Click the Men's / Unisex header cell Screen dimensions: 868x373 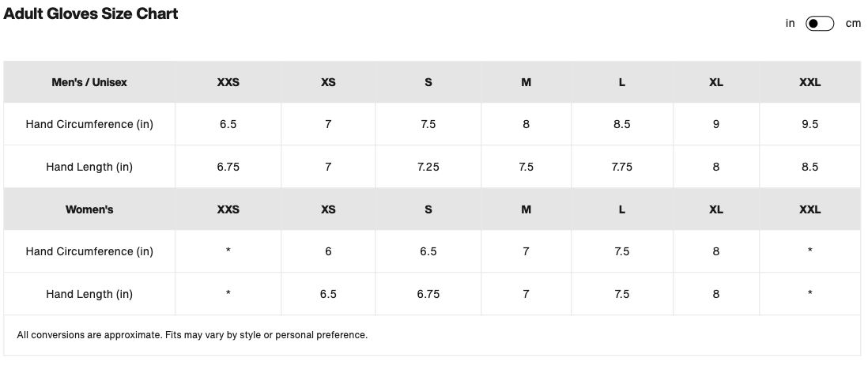pos(89,82)
